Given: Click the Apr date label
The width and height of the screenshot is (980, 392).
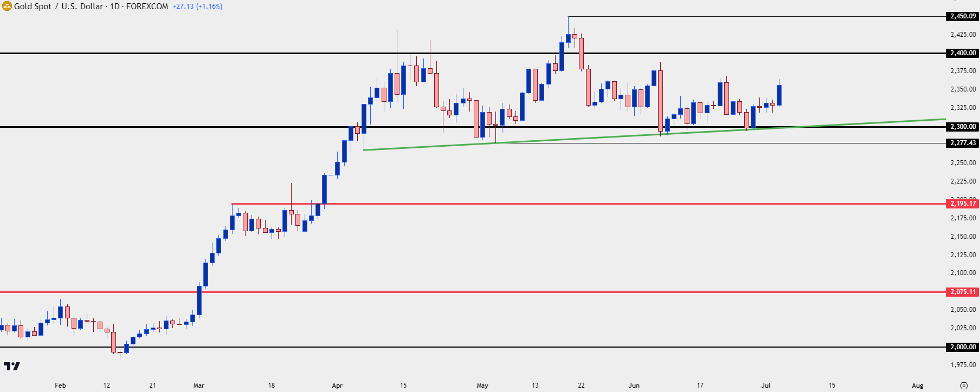Looking at the screenshot, I should [x=337, y=386].
